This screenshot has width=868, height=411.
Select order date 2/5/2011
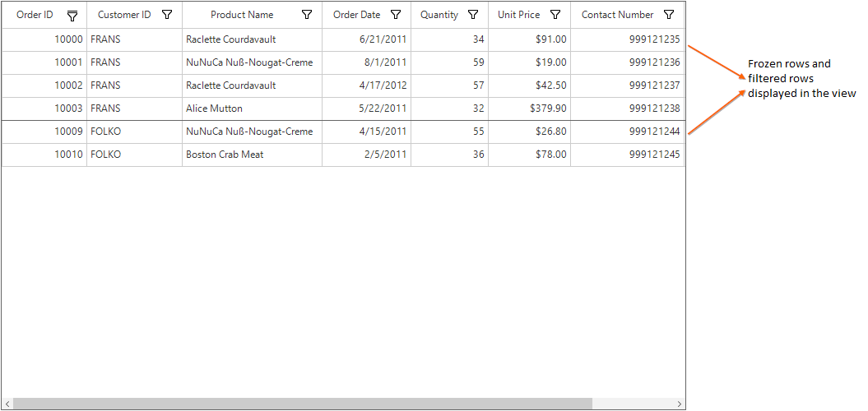click(366, 155)
